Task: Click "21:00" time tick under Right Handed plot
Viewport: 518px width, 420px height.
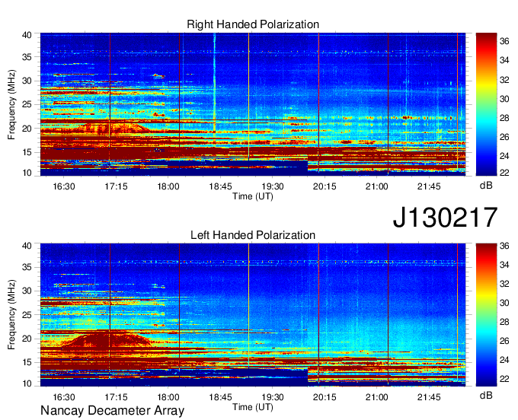Action: coord(376,186)
